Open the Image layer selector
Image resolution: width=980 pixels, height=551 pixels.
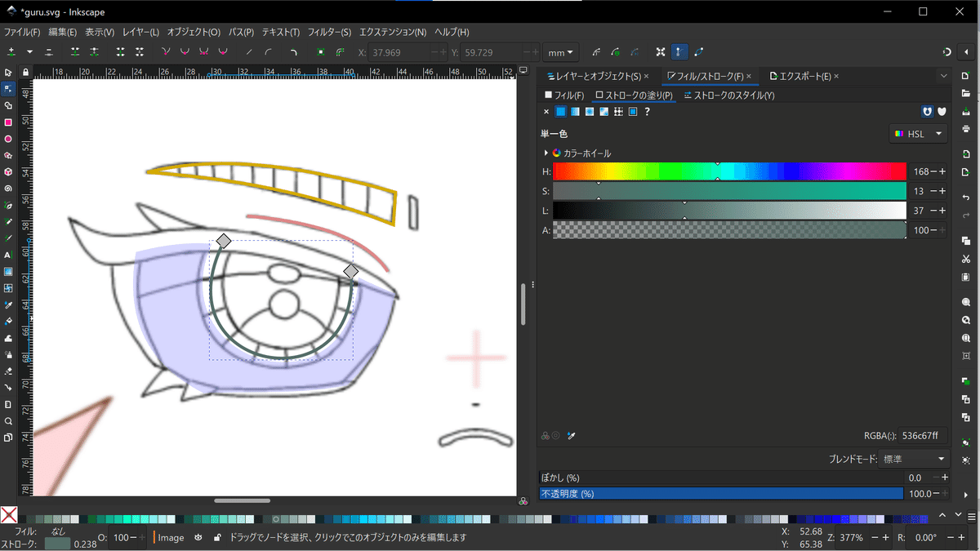pyautogui.click(x=171, y=538)
